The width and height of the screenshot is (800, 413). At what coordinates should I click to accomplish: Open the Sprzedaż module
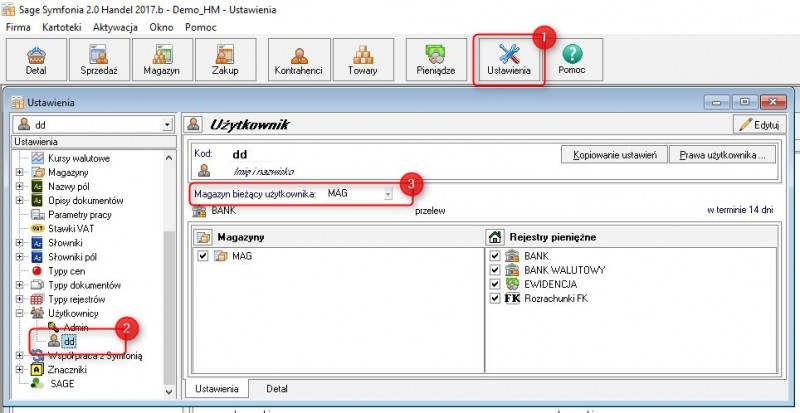[x=99, y=60]
